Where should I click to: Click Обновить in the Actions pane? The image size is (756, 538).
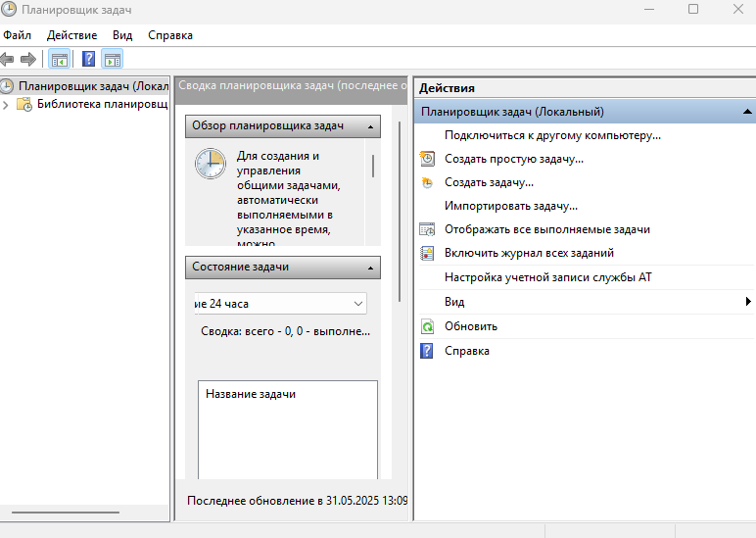click(471, 326)
